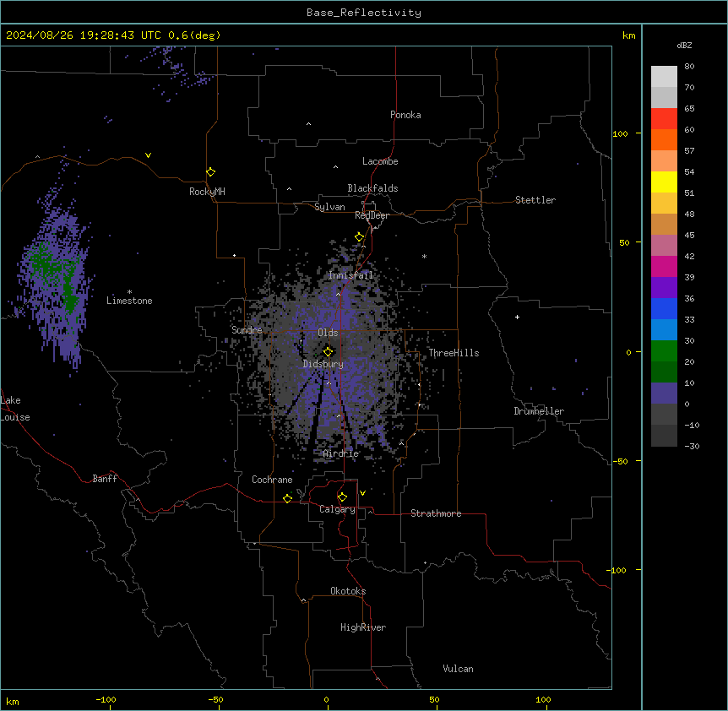Click the ThreeHills label
This screenshot has width=728, height=711.
coord(454,353)
